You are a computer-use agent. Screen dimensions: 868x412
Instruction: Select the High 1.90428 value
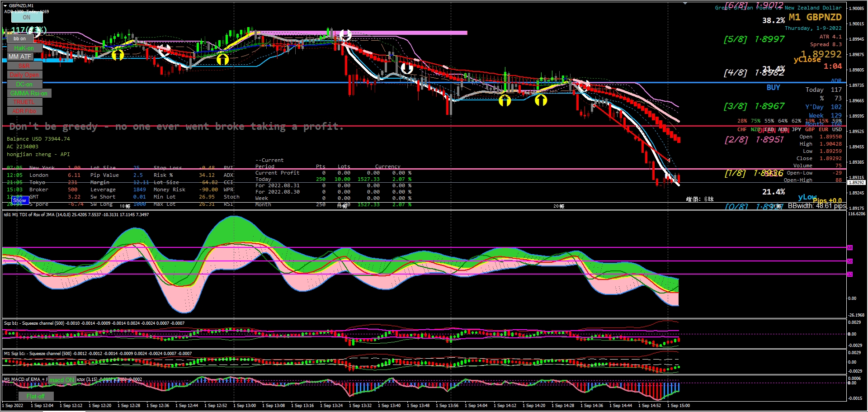click(831, 144)
